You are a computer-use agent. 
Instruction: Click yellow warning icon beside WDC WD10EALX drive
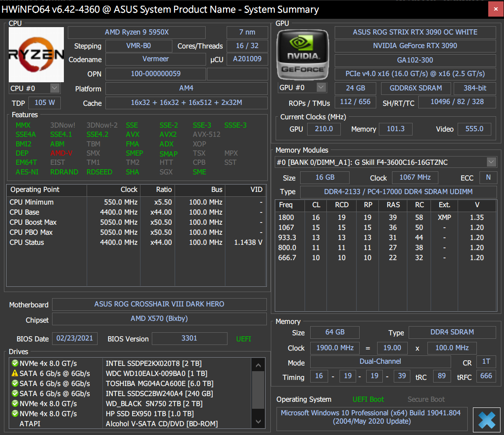[15, 373]
